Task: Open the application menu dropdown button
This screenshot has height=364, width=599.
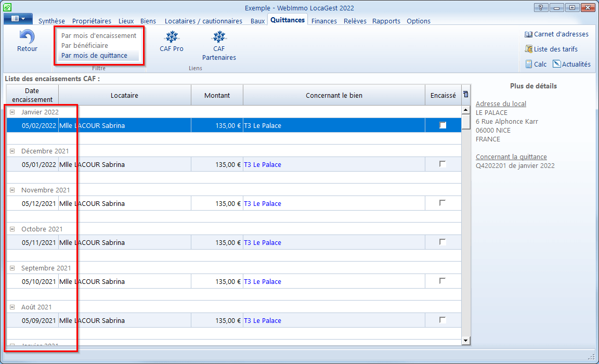Action: tap(18, 19)
